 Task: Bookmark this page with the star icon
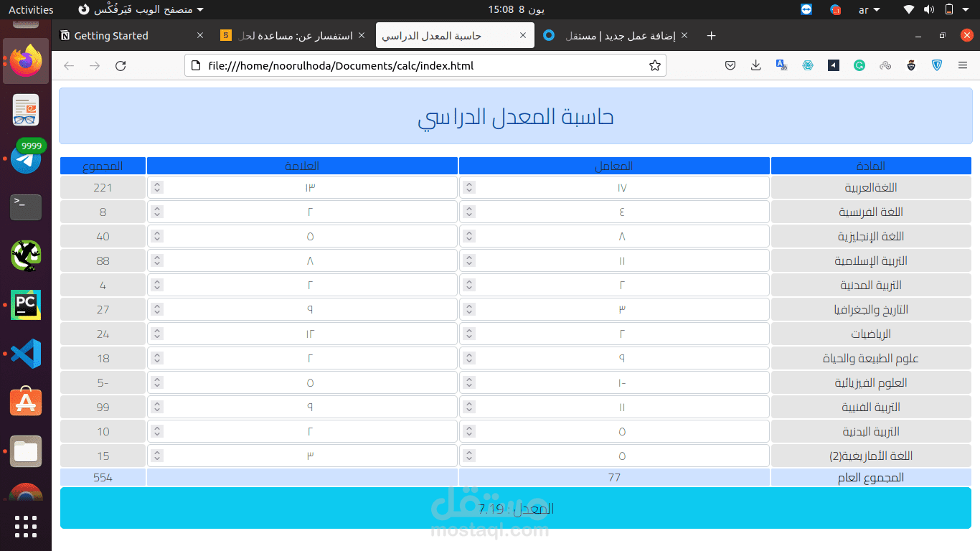tap(654, 65)
